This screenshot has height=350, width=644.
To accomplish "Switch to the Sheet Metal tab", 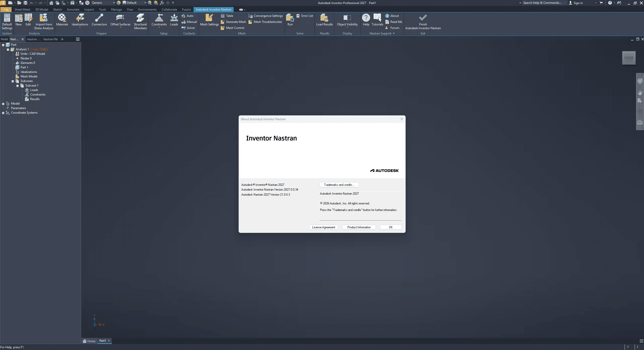I will [22, 9].
